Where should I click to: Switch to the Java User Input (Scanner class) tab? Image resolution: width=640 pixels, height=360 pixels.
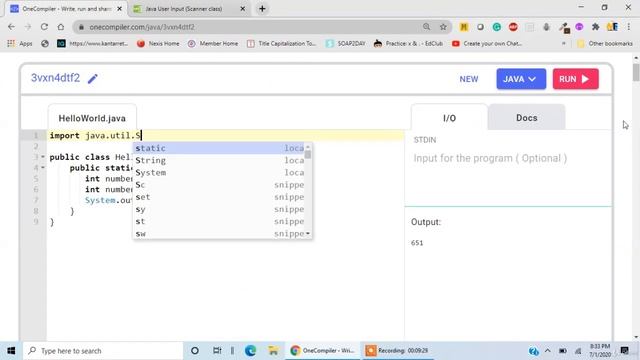click(184, 9)
